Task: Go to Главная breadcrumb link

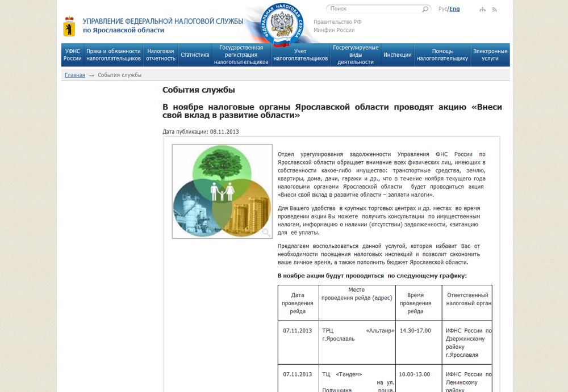Action: 75,75
